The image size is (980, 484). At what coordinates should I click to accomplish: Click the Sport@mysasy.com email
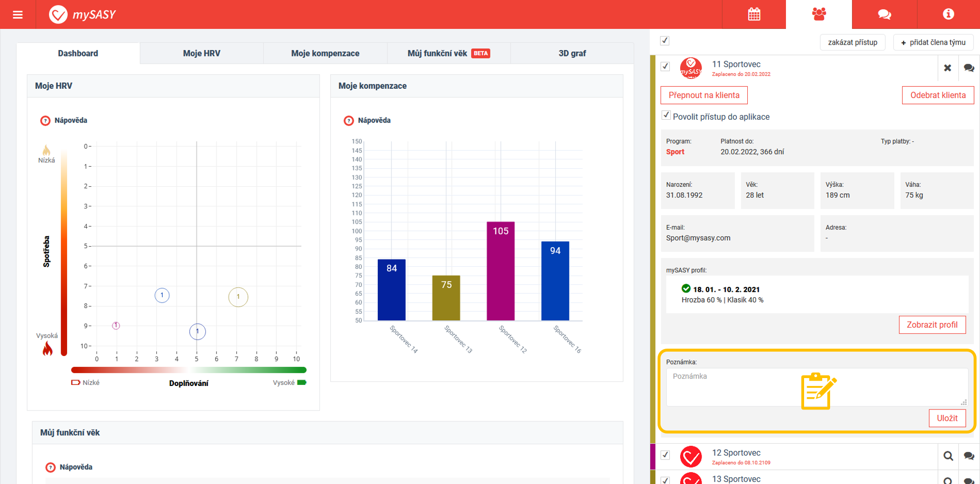[698, 238]
